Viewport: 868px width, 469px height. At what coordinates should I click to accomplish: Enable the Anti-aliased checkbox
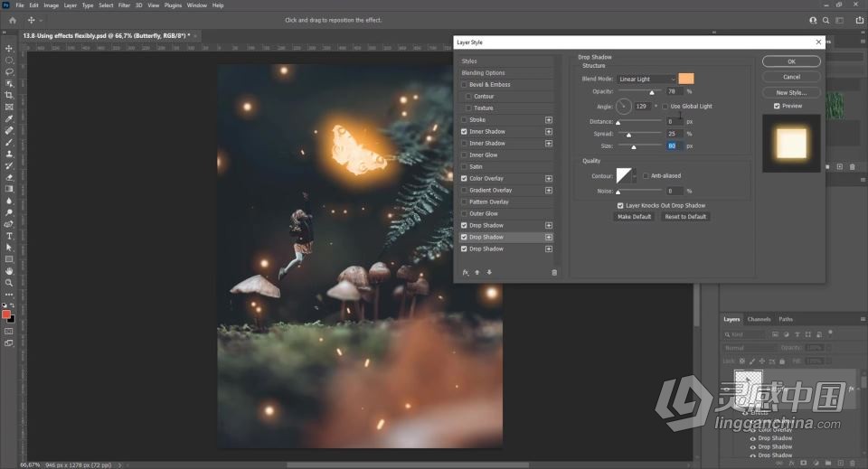[x=646, y=176]
